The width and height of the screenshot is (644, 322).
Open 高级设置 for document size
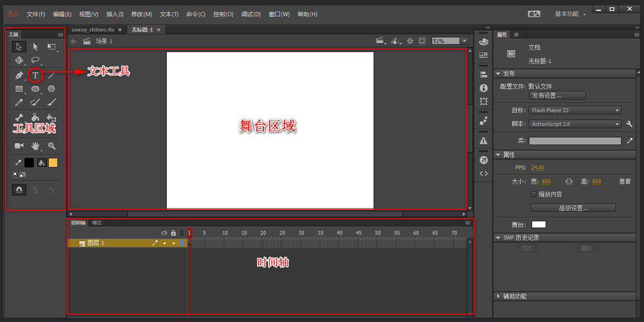tap(573, 208)
